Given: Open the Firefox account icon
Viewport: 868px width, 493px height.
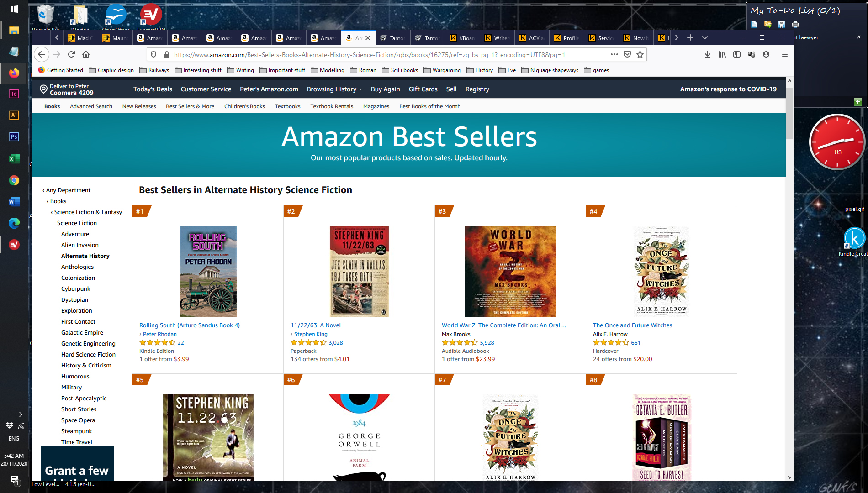Looking at the screenshot, I should [766, 54].
